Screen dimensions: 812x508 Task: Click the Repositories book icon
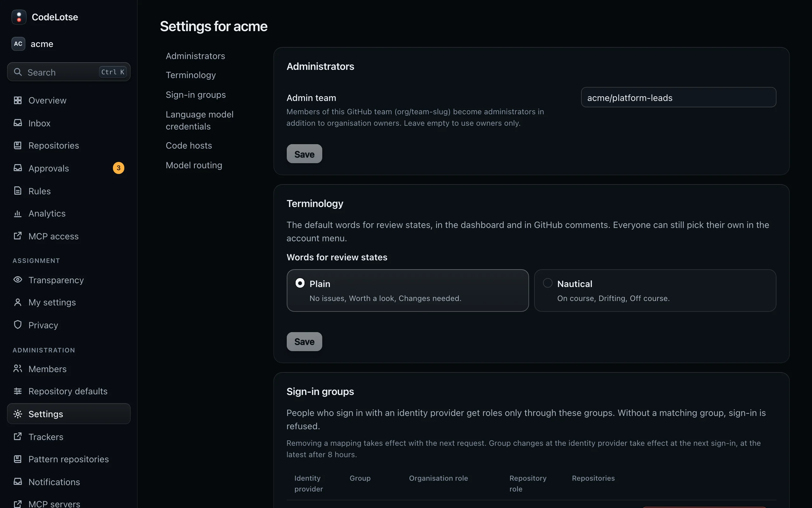18,145
